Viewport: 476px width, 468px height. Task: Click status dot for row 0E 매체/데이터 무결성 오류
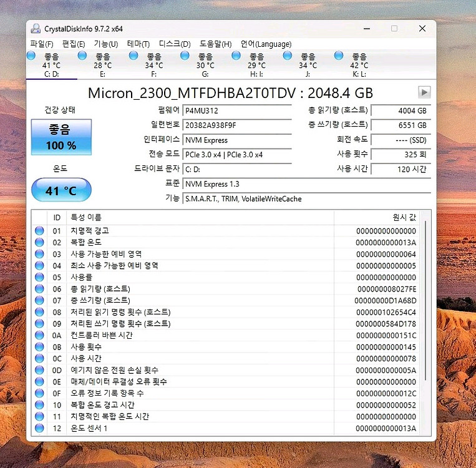pyautogui.click(x=39, y=381)
